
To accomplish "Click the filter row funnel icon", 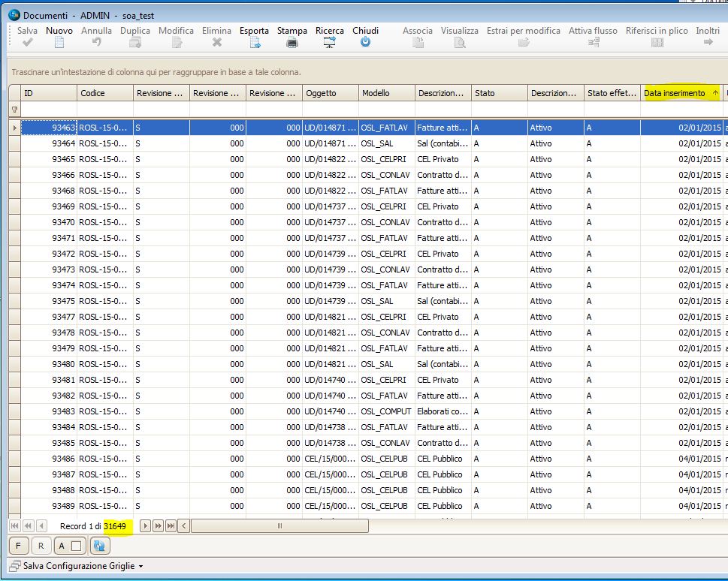I will point(14,110).
